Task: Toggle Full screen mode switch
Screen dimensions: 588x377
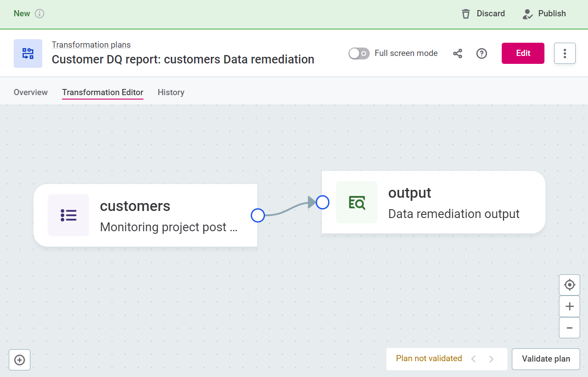Action: (x=359, y=53)
